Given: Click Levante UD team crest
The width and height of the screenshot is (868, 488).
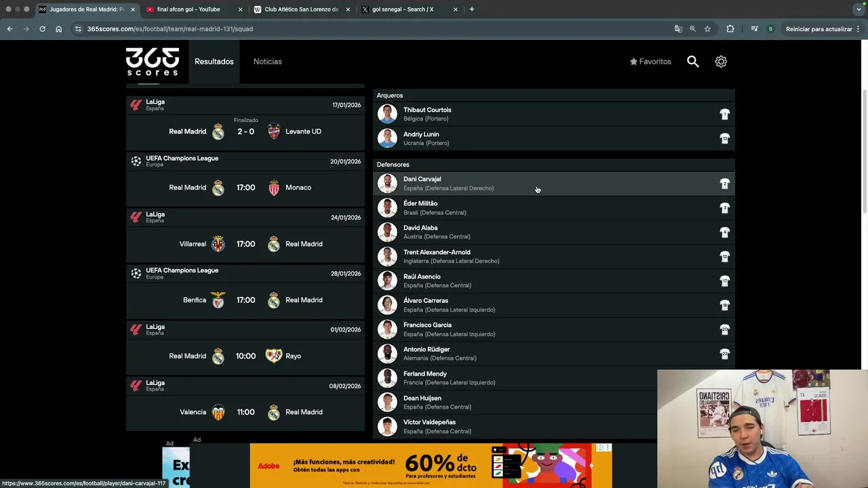Looking at the screenshot, I should pyautogui.click(x=273, y=131).
